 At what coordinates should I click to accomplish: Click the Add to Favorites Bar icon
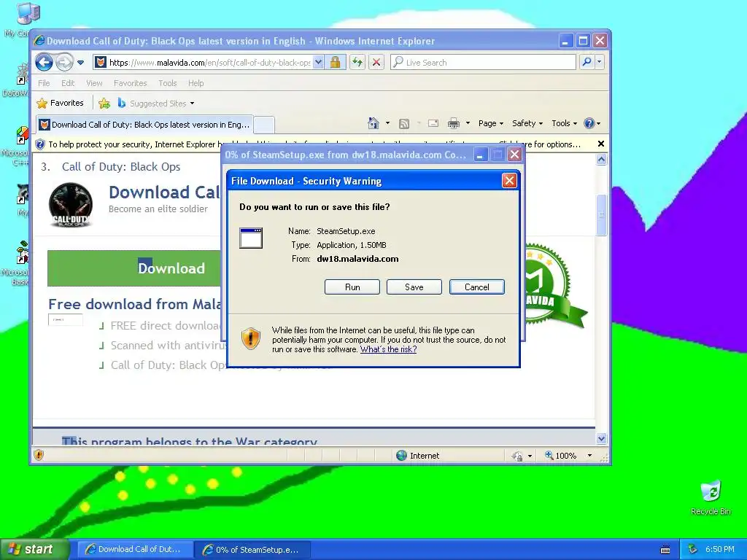(x=104, y=103)
